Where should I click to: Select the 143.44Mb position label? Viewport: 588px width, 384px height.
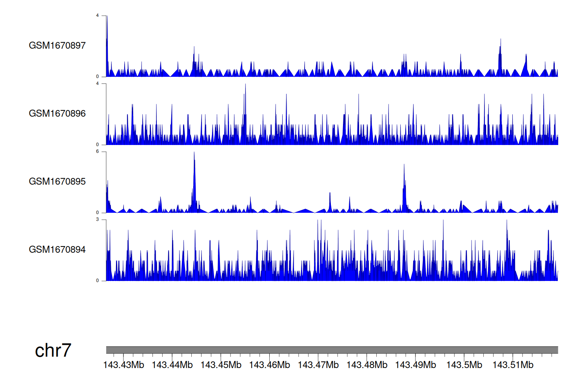pos(172,365)
